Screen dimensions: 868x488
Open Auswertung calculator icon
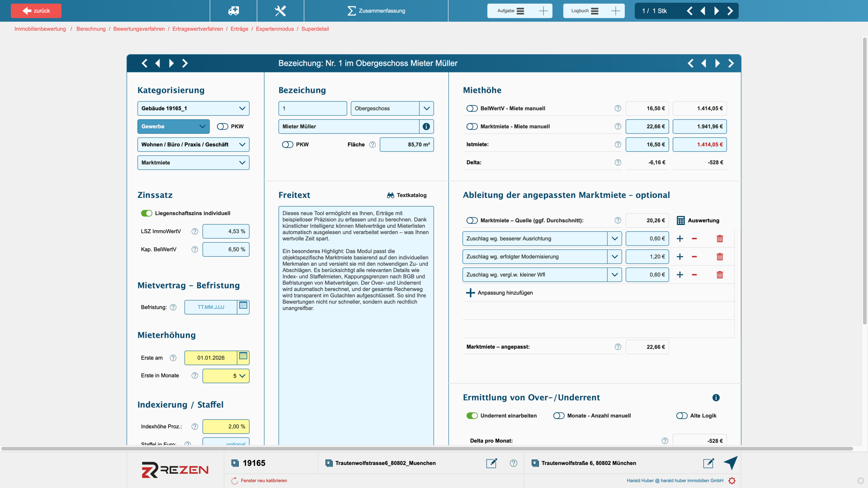coord(680,221)
